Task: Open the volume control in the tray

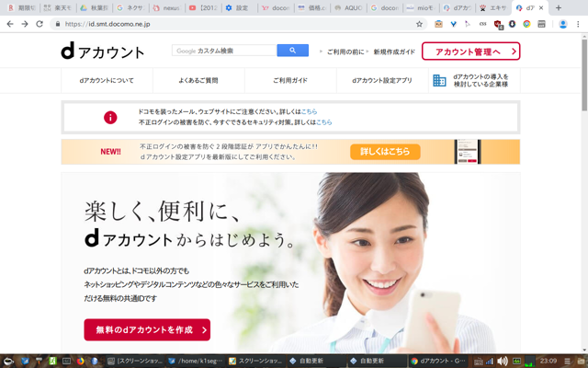Action: click(503, 362)
